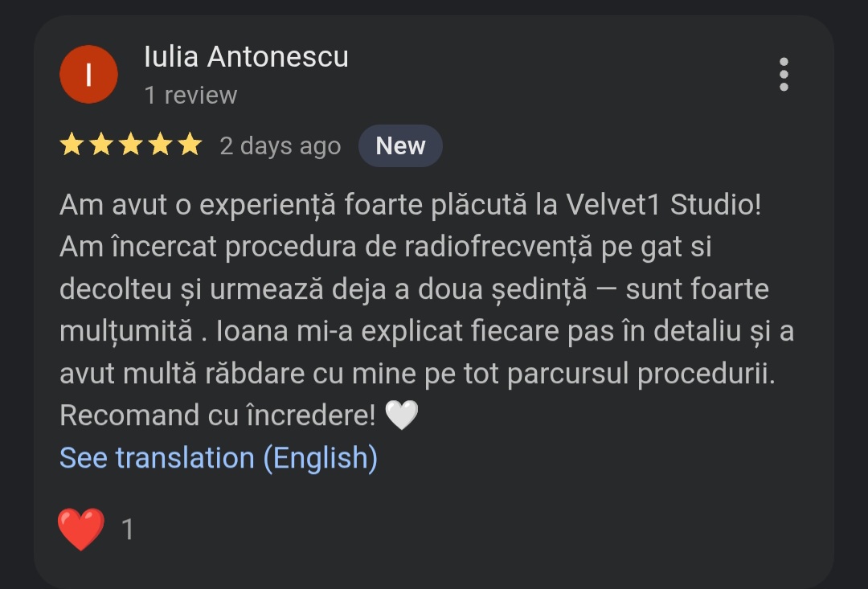Click the middle star of the five-star rating
This screenshot has height=589, width=868.
(x=131, y=145)
